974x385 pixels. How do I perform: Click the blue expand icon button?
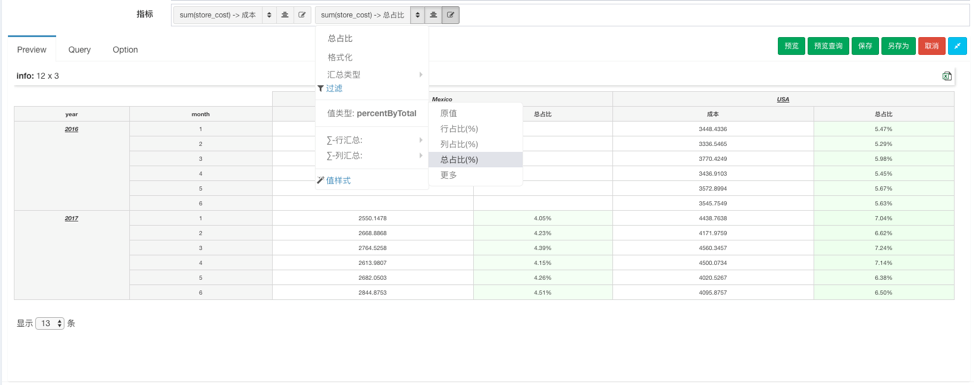coord(957,46)
